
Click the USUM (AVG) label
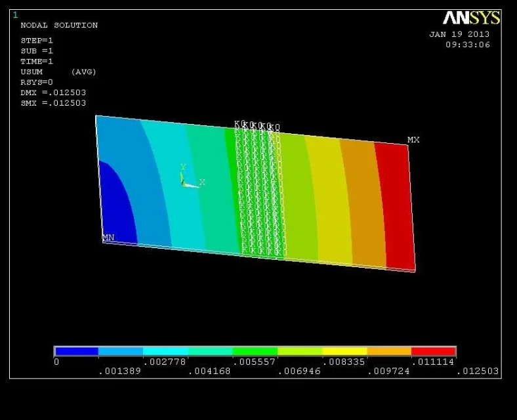point(58,72)
